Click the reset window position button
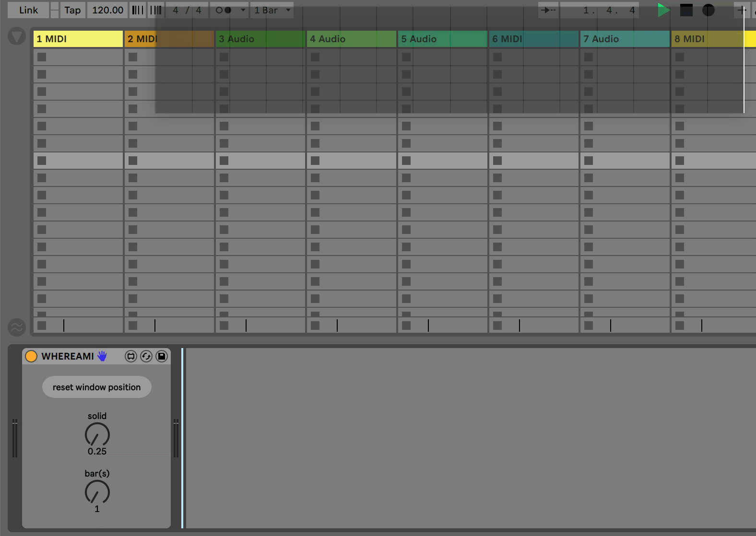 97,387
